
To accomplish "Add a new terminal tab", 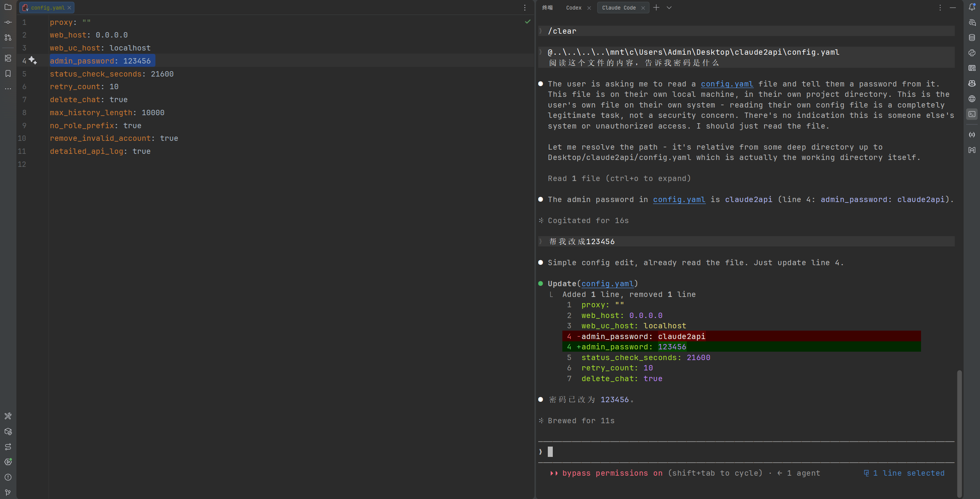I will tap(656, 8).
